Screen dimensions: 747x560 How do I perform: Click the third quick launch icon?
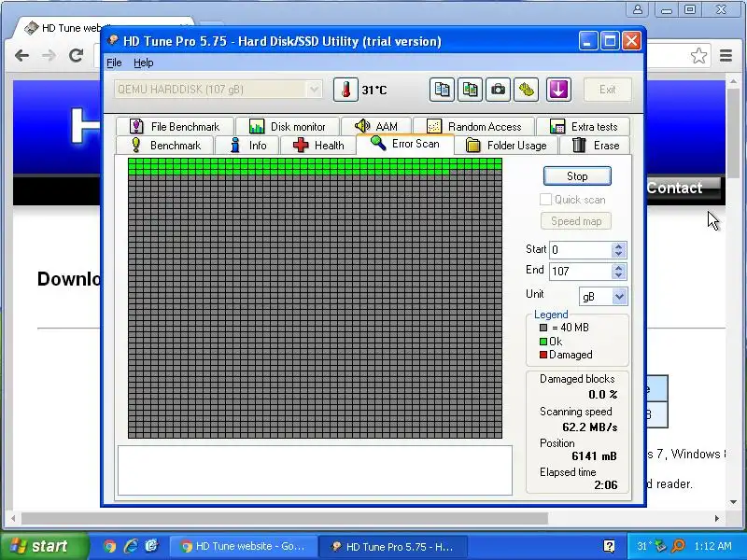[x=151, y=546]
